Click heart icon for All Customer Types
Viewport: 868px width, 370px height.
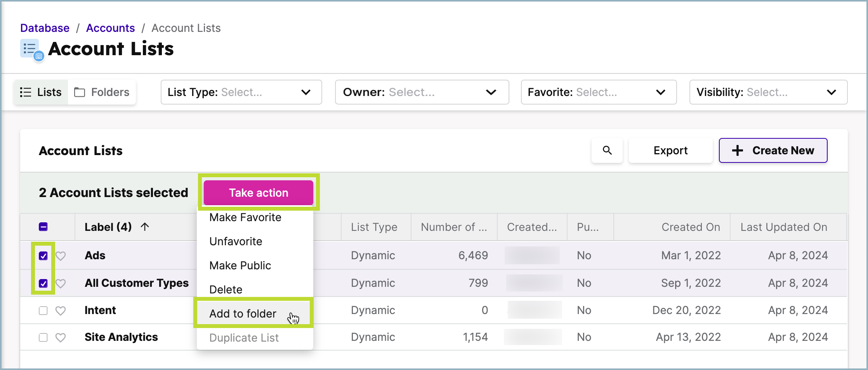pyautogui.click(x=61, y=283)
